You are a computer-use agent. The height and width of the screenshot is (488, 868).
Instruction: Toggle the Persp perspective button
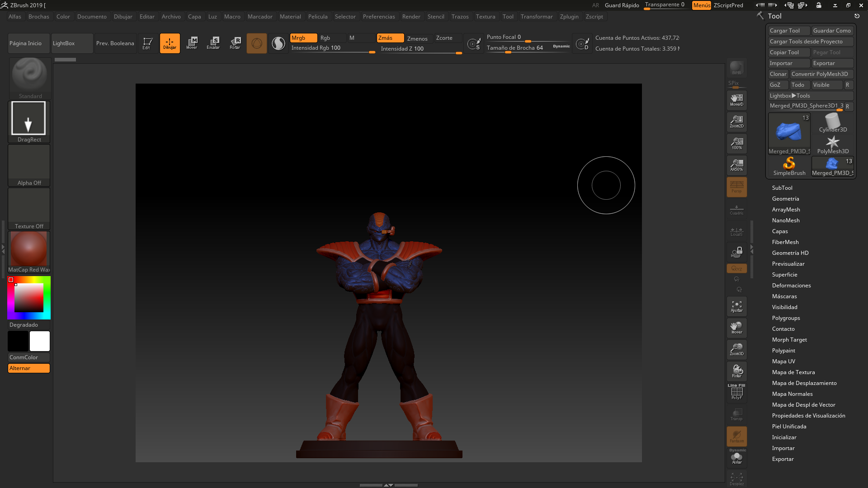click(736, 187)
